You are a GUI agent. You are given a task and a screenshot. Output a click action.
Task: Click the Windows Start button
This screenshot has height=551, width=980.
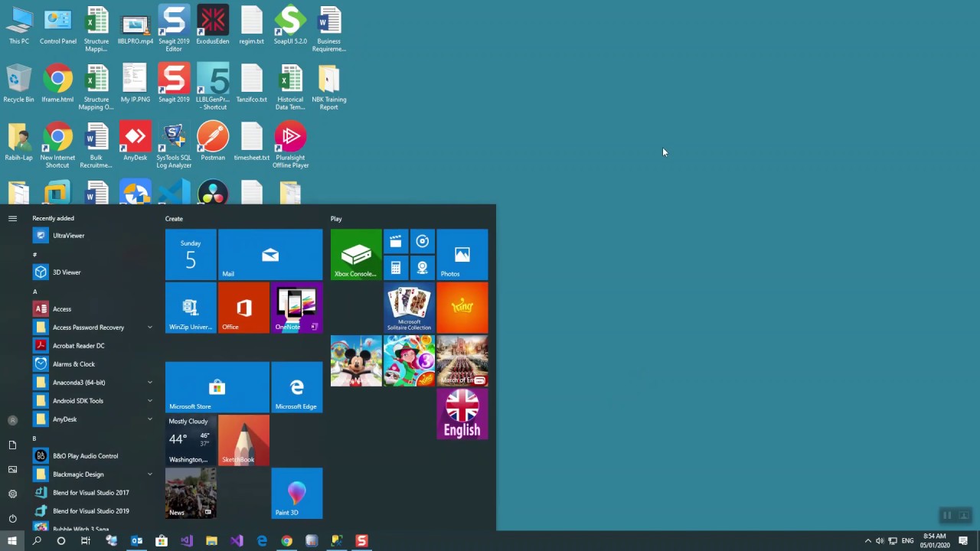click(x=12, y=541)
